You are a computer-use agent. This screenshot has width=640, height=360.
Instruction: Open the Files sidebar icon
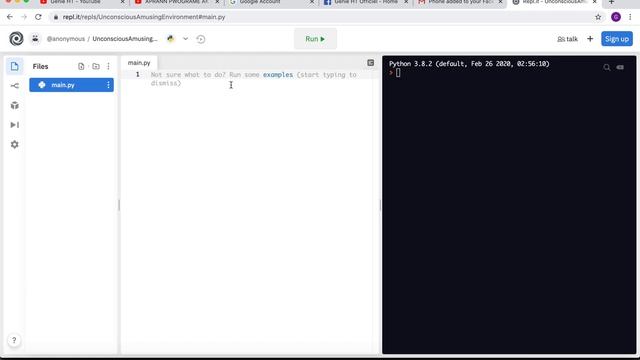point(14,66)
